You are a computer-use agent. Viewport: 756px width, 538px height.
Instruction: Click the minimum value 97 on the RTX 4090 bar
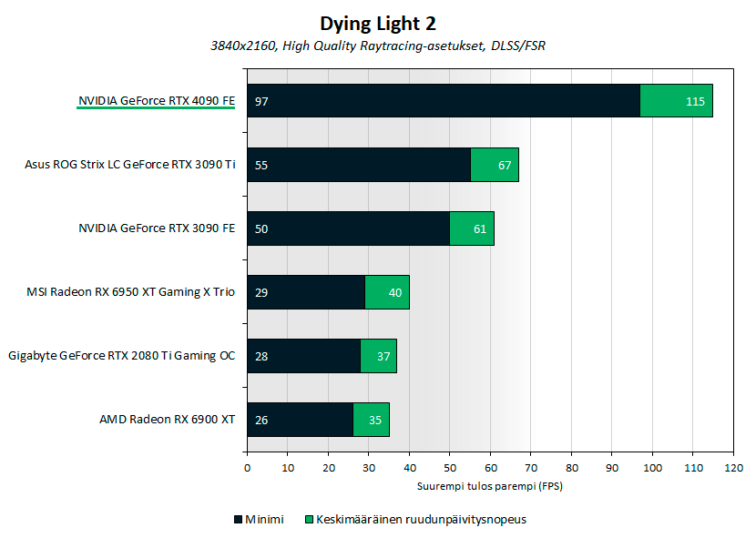point(261,101)
